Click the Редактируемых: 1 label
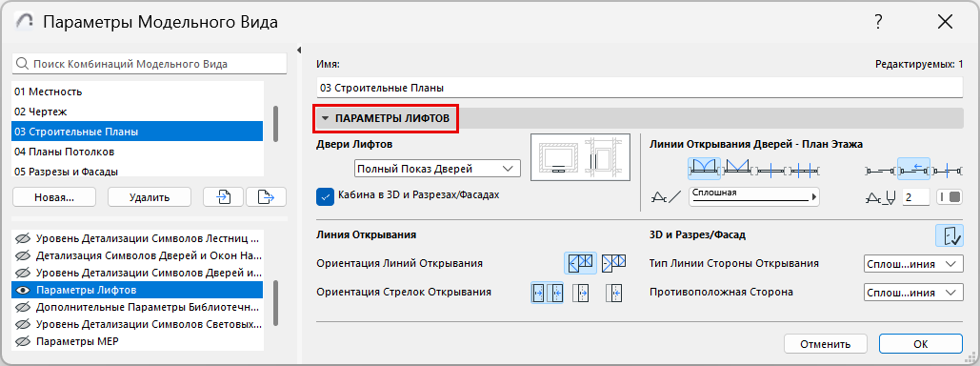The height and width of the screenshot is (366, 980). pyautogui.click(x=919, y=64)
